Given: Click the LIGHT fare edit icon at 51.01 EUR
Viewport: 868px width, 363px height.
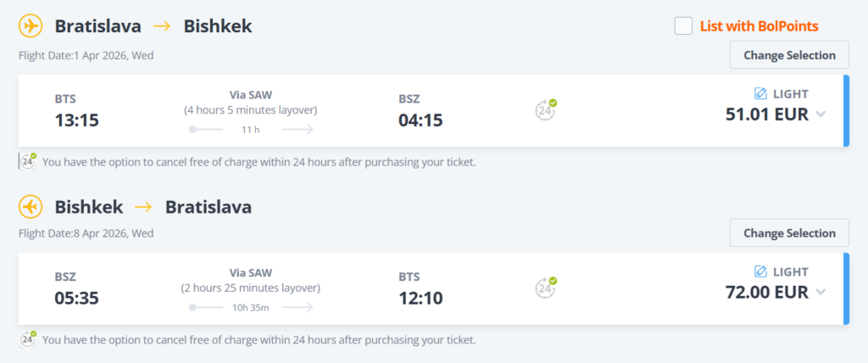Looking at the screenshot, I should pyautogui.click(x=760, y=94).
